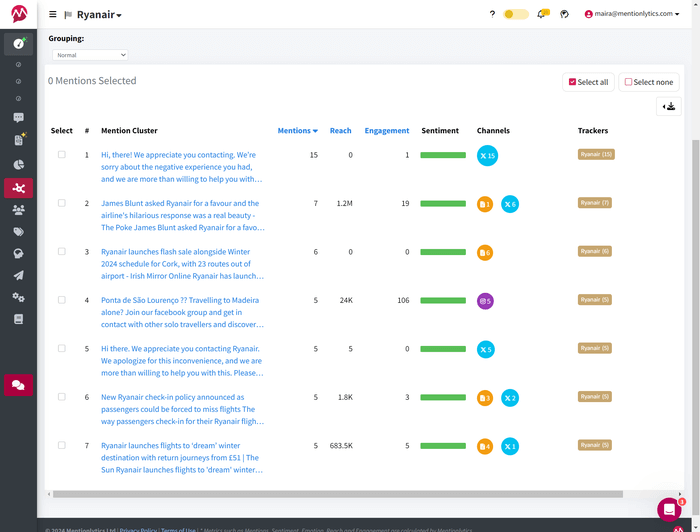Tick the checkbox for James Blunt cluster
Viewport: 700px width, 532px height.
[62, 203]
